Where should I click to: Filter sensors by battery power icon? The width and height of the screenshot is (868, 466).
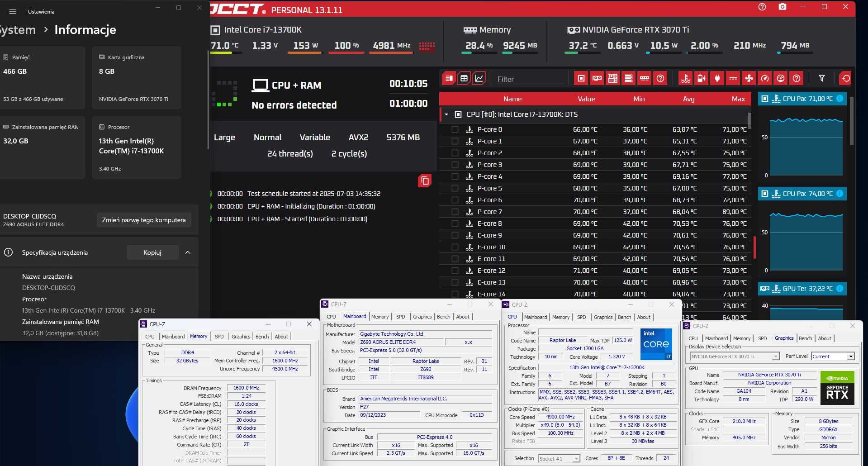click(702, 78)
